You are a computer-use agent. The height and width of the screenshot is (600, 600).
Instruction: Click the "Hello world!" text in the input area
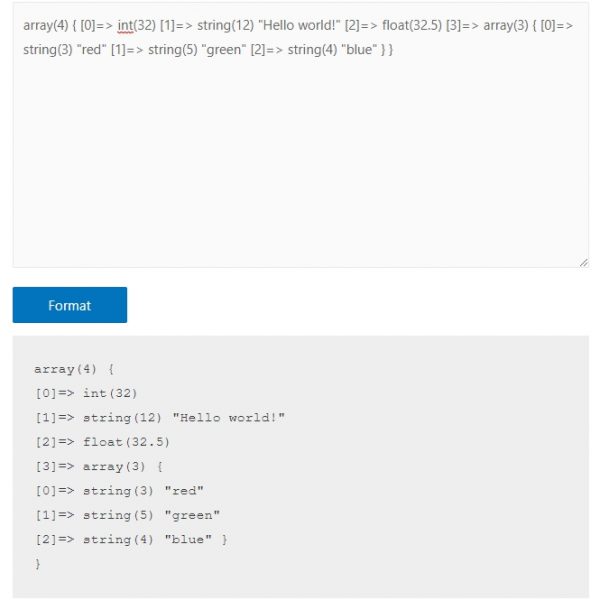(299, 23)
